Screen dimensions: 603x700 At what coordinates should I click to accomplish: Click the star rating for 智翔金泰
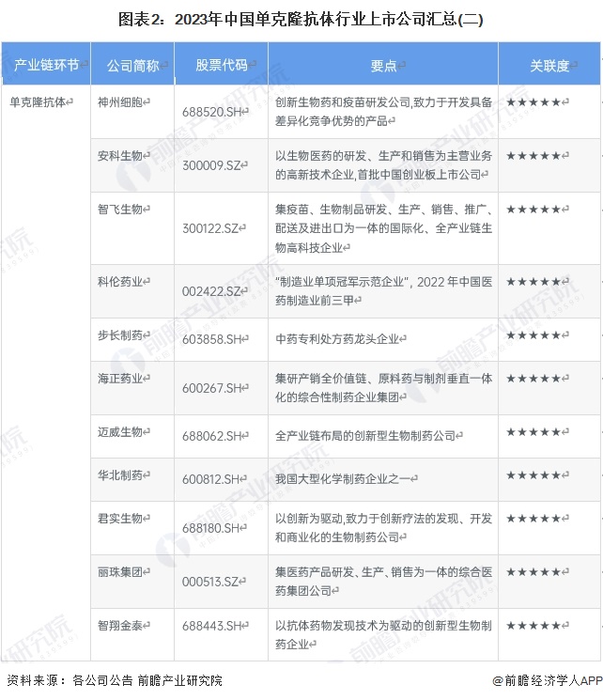[533, 626]
